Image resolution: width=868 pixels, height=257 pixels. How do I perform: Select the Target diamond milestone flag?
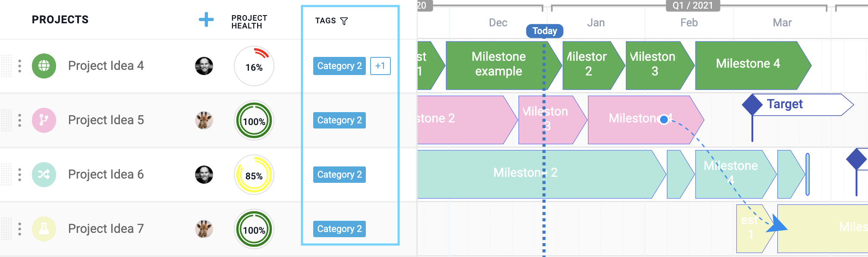(752, 105)
